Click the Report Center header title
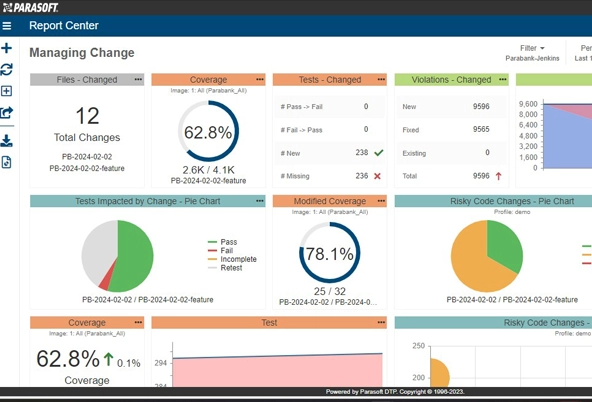Viewport: 592px width, 402px height. click(x=64, y=26)
